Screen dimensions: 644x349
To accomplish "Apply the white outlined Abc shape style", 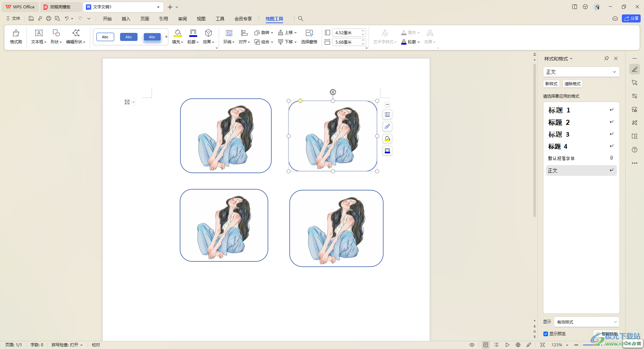I will click(105, 37).
